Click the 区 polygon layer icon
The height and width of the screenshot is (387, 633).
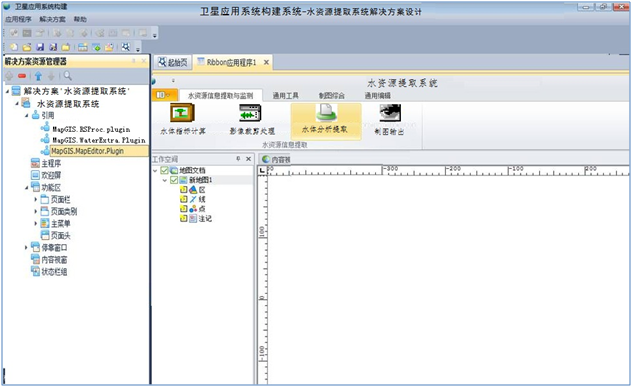(193, 189)
